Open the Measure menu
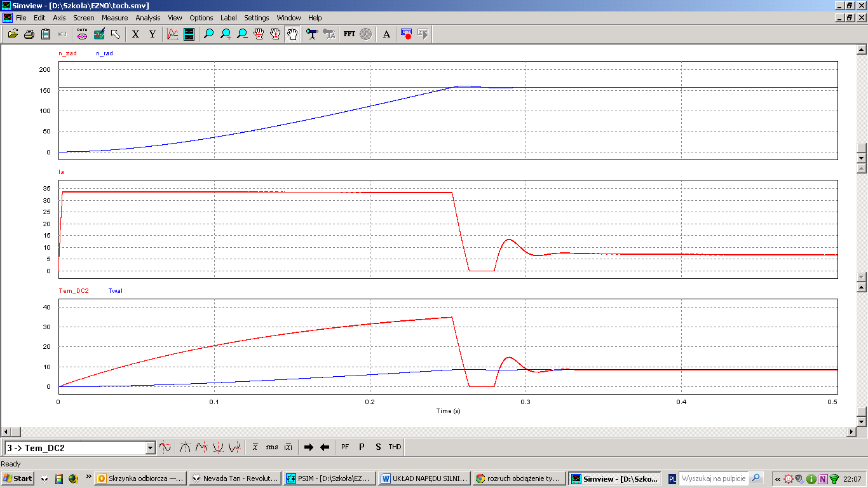The height and width of the screenshot is (488, 868). pos(114,18)
